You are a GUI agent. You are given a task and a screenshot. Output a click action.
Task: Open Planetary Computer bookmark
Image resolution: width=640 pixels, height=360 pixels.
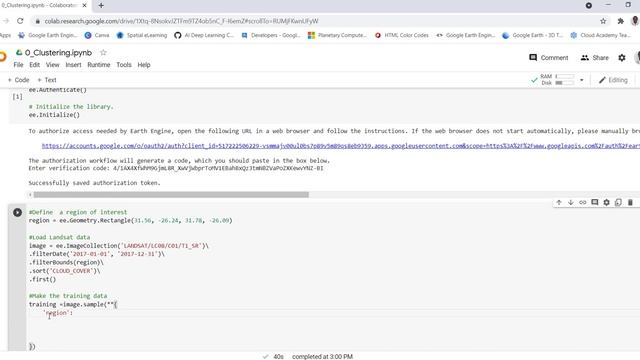pyautogui.click(x=337, y=36)
